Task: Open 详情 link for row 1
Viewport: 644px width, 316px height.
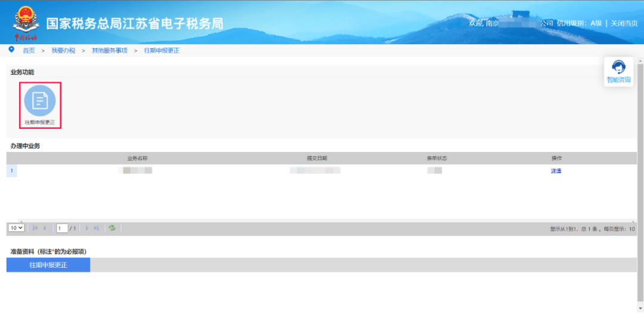Action: [556, 171]
